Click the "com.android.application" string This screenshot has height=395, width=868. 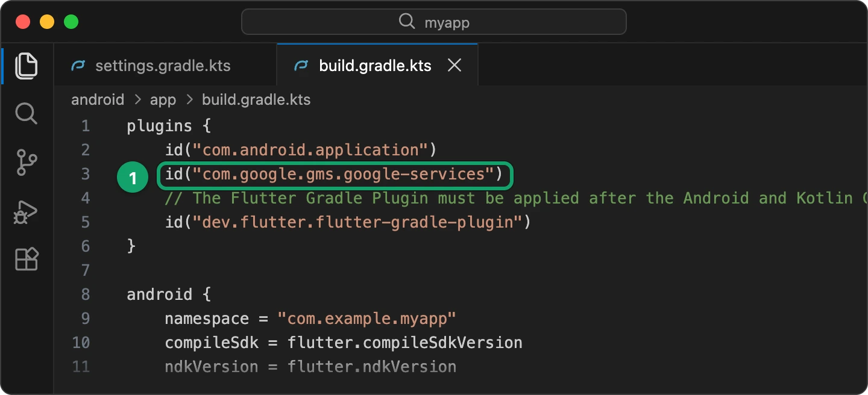point(310,150)
